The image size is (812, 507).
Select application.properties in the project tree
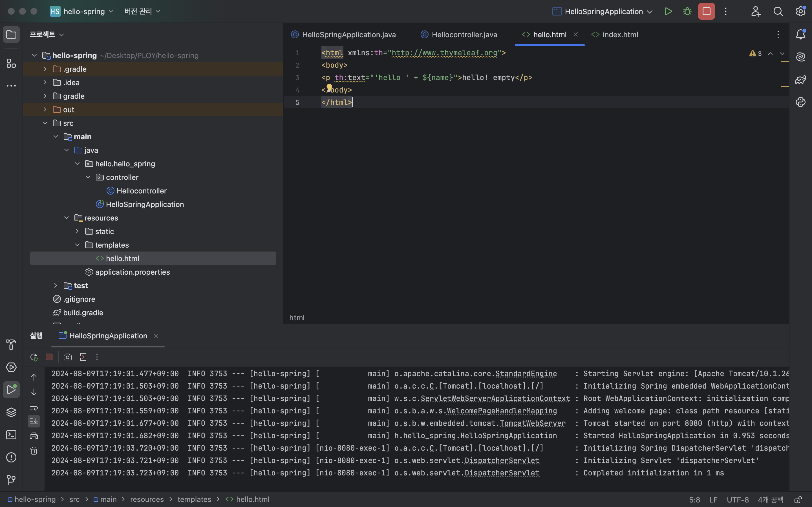point(133,272)
